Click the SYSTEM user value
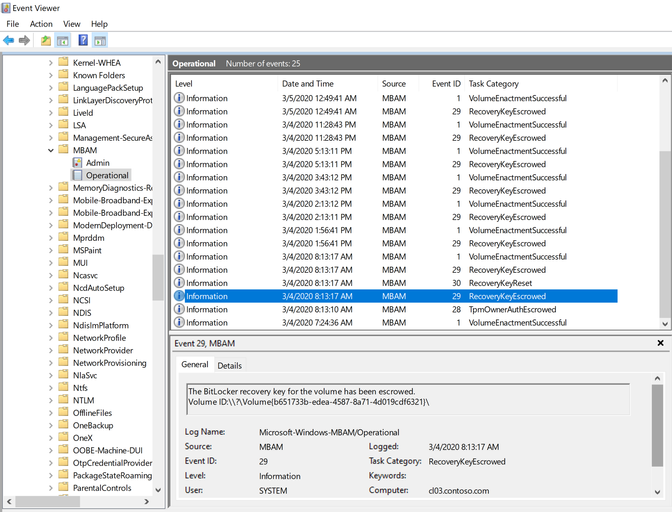Viewport: 672px width, 512px height. pos(273,491)
